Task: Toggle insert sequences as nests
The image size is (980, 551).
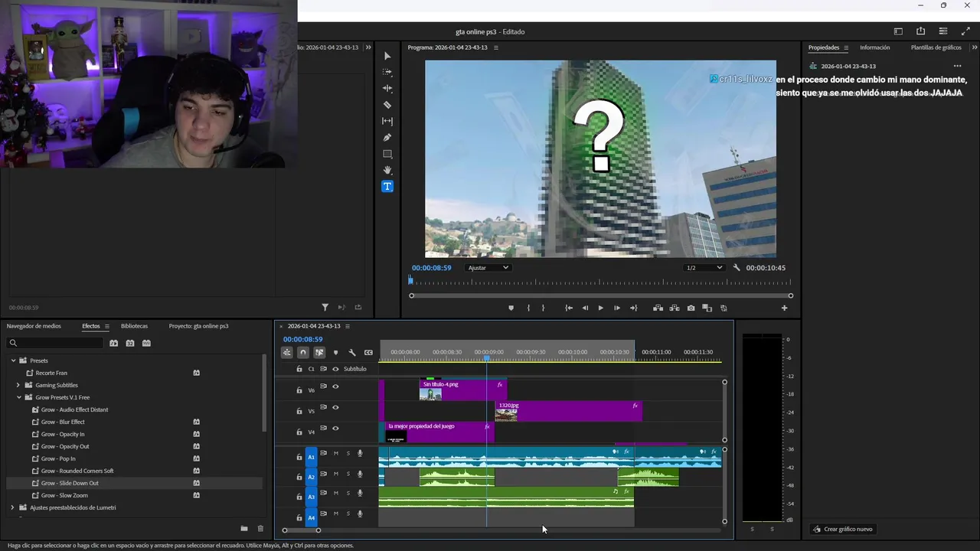Action: pos(286,353)
